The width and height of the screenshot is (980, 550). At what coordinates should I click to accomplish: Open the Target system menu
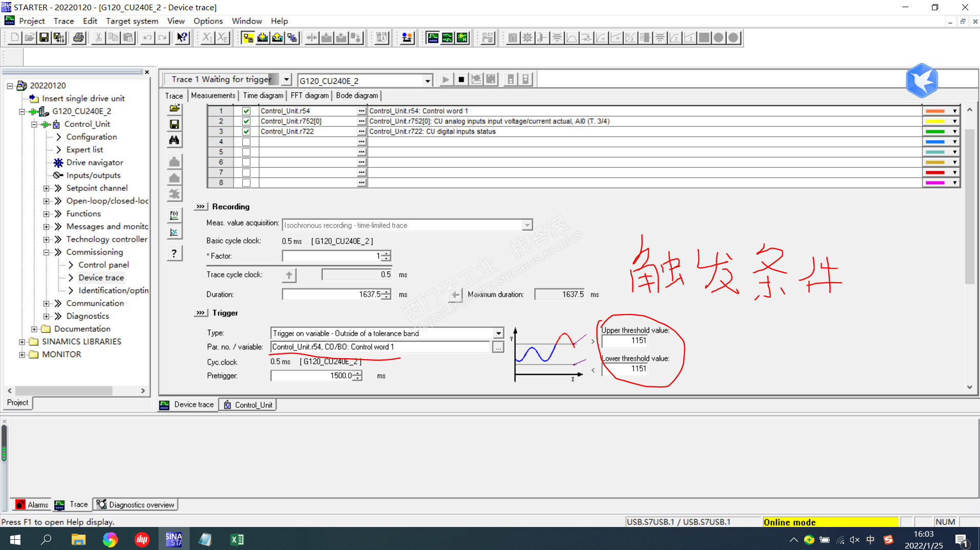132,21
